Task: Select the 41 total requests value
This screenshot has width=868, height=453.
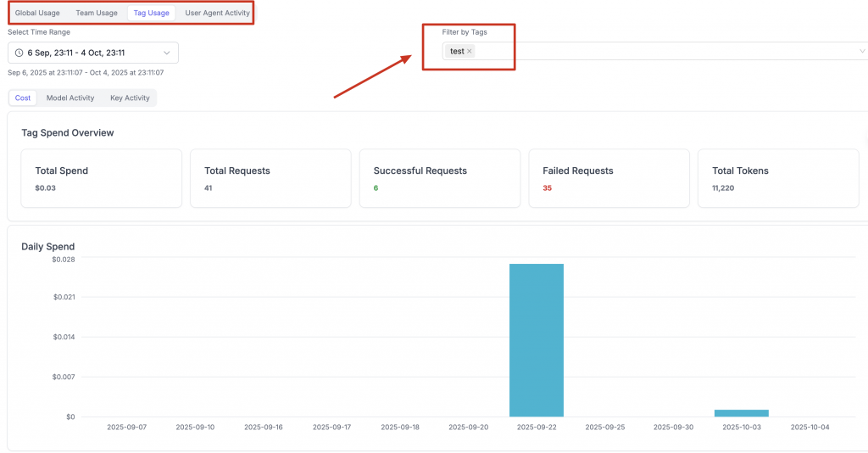Action: 209,188
